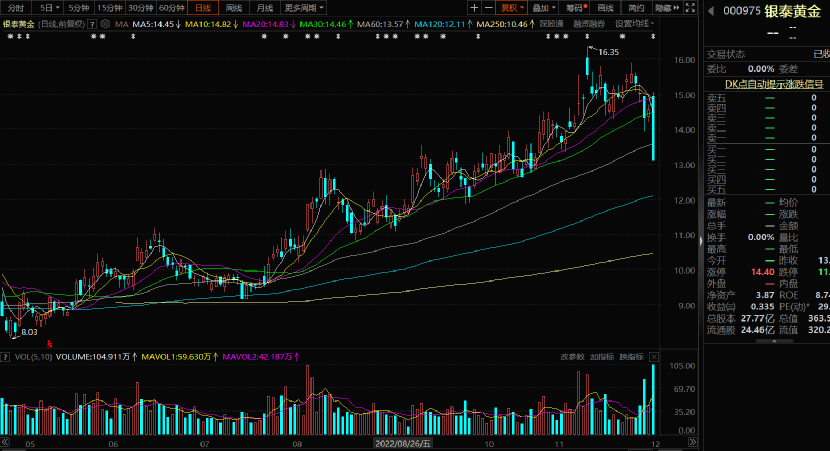Image resolution: width=830 pixels, height=451 pixels.
Task: Click the 流通股 24.46亿 value
Action: 757,330
